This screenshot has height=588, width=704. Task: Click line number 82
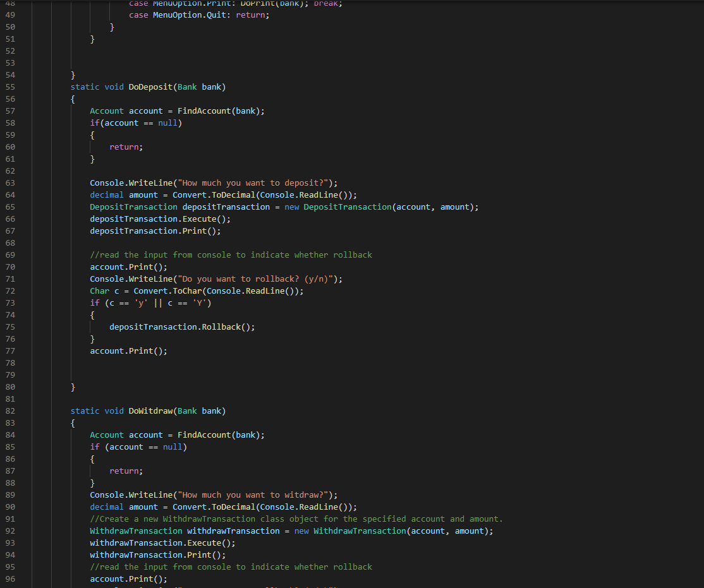pyautogui.click(x=10, y=411)
